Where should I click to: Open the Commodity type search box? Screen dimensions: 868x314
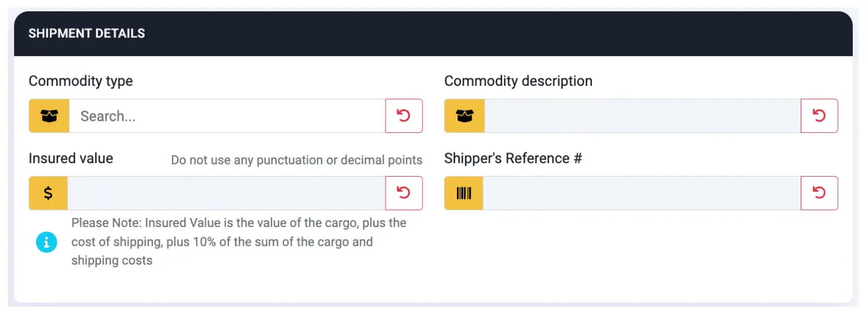point(227,116)
